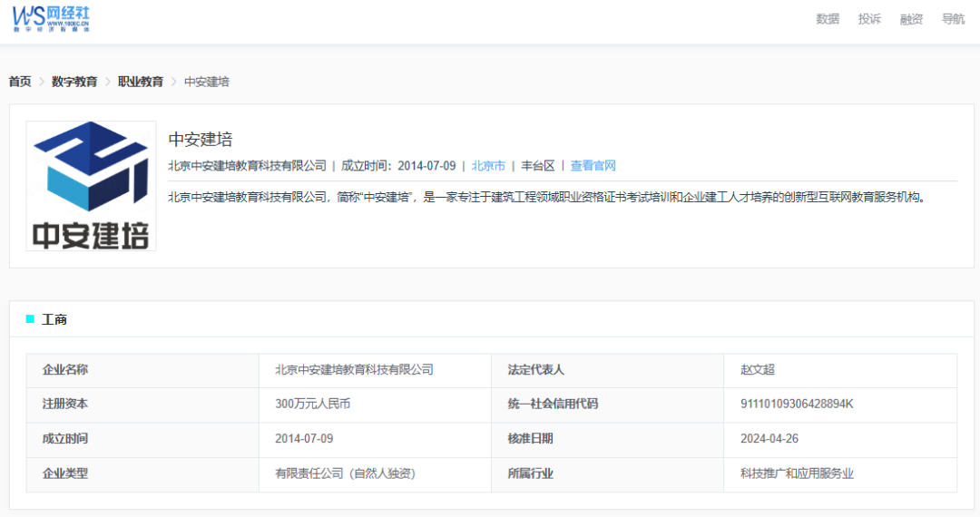Click the 北京市 location link

click(488, 166)
